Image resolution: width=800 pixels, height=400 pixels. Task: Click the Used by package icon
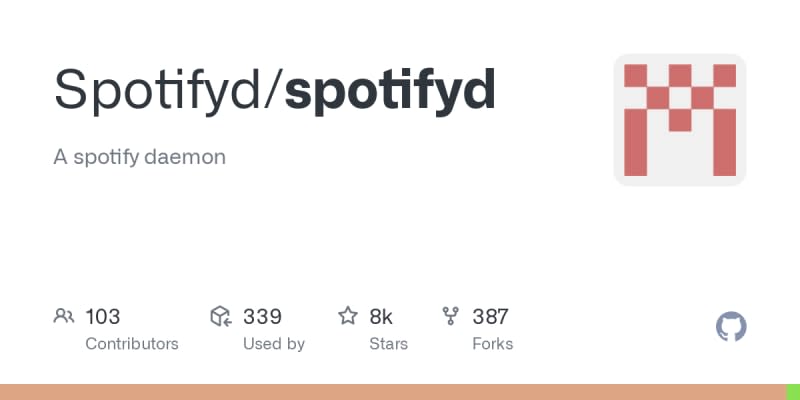pos(221,317)
